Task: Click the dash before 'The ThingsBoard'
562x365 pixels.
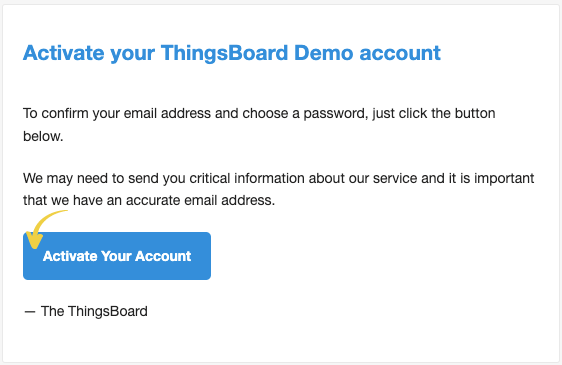Action: click(30, 312)
